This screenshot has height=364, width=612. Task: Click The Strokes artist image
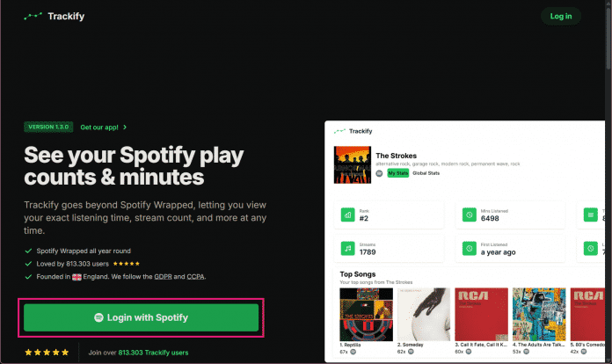pyautogui.click(x=353, y=164)
